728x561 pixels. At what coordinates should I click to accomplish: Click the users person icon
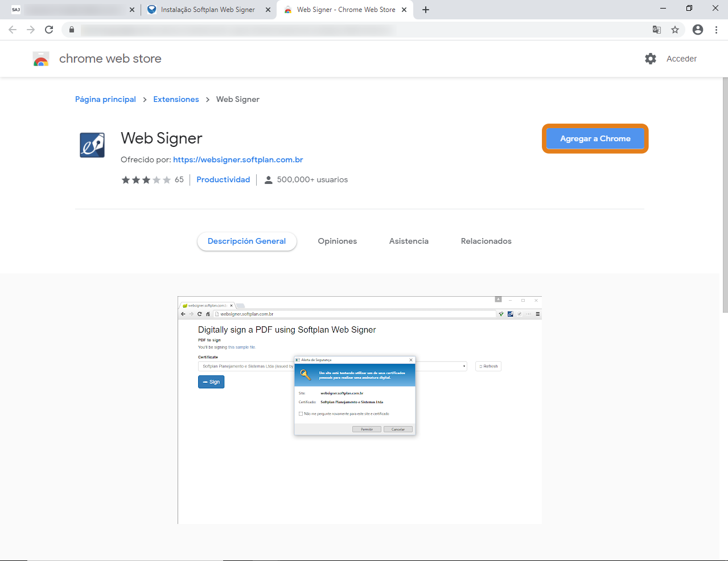268,180
